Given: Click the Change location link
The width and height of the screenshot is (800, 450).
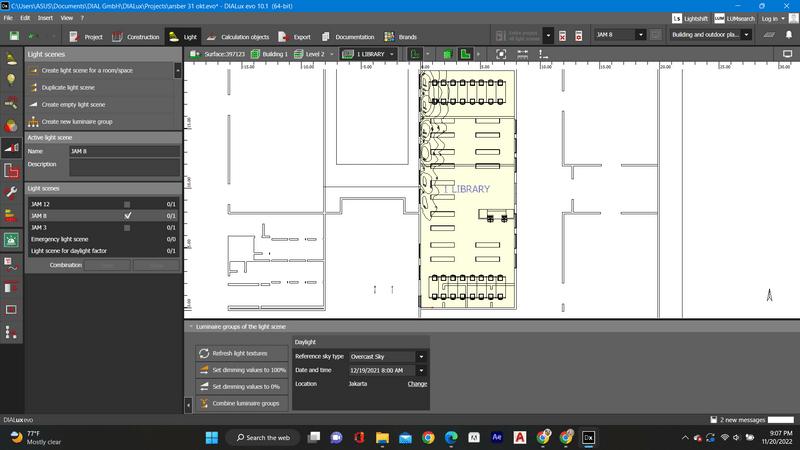Looking at the screenshot, I should tap(417, 384).
